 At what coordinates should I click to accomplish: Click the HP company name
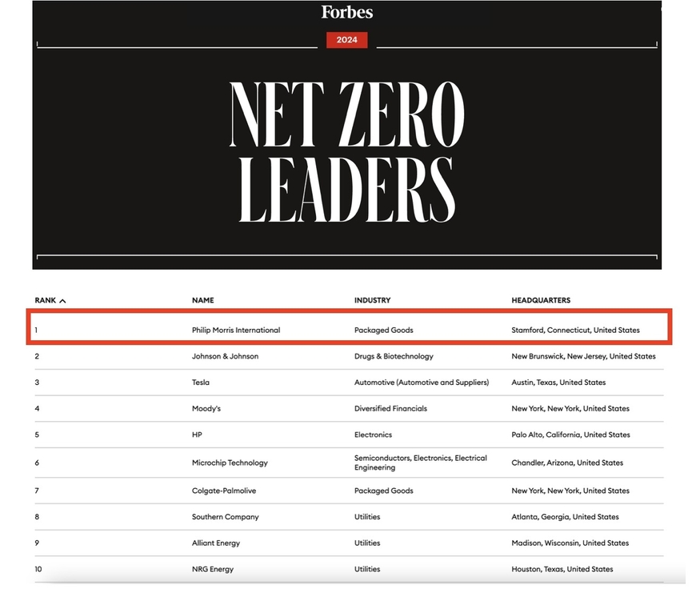(197, 435)
